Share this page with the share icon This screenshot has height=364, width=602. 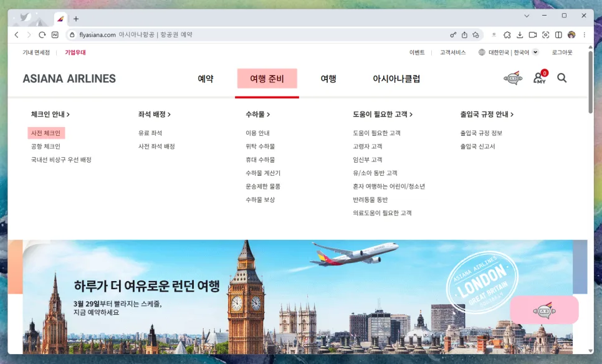point(464,34)
